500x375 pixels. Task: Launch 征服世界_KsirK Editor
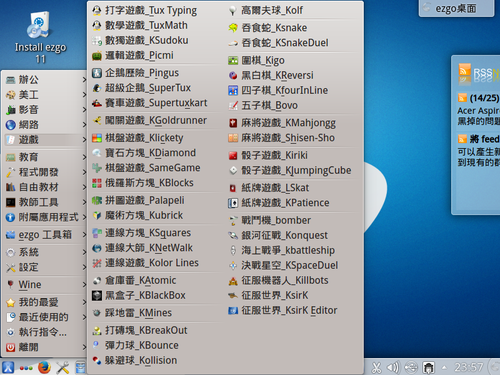point(284,311)
